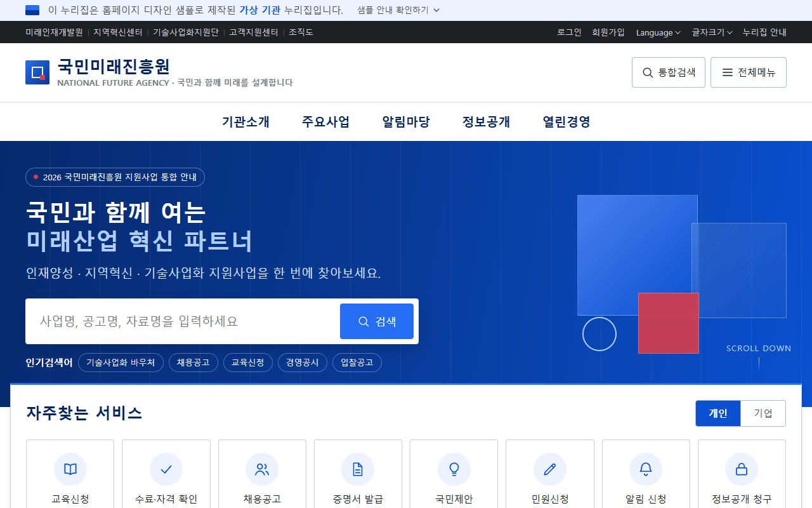The image size is (812, 508).
Task: Click the 2026 지원사업 통합 안내 badge
Action: (115, 177)
